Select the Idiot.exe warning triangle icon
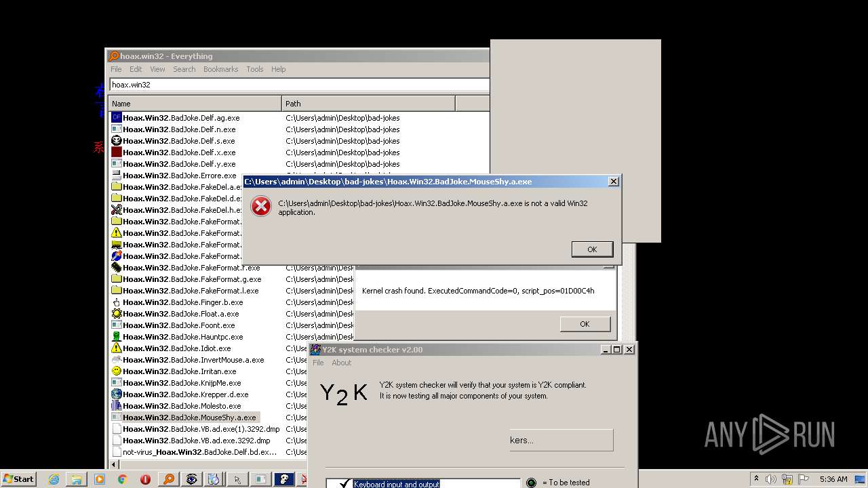This screenshot has width=868, height=488. (116, 348)
